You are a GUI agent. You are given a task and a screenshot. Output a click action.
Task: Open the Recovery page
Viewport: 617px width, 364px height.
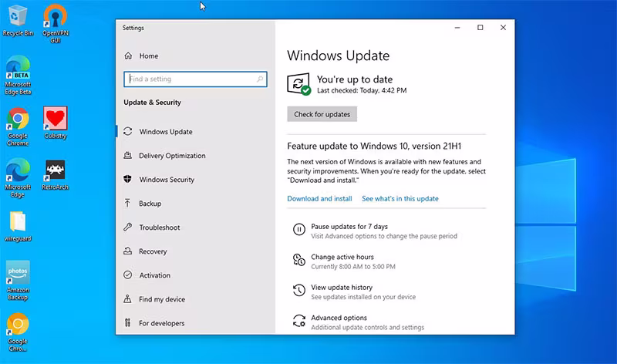pos(153,251)
